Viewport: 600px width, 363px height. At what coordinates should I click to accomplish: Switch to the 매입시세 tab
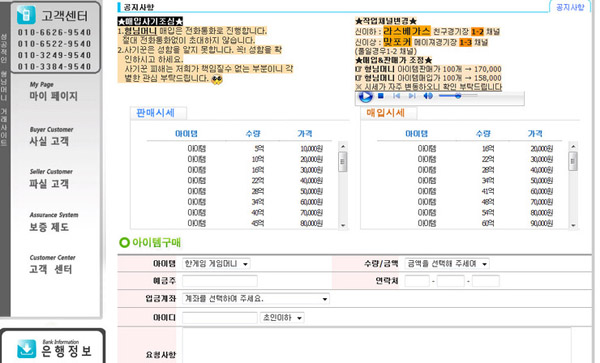386,113
